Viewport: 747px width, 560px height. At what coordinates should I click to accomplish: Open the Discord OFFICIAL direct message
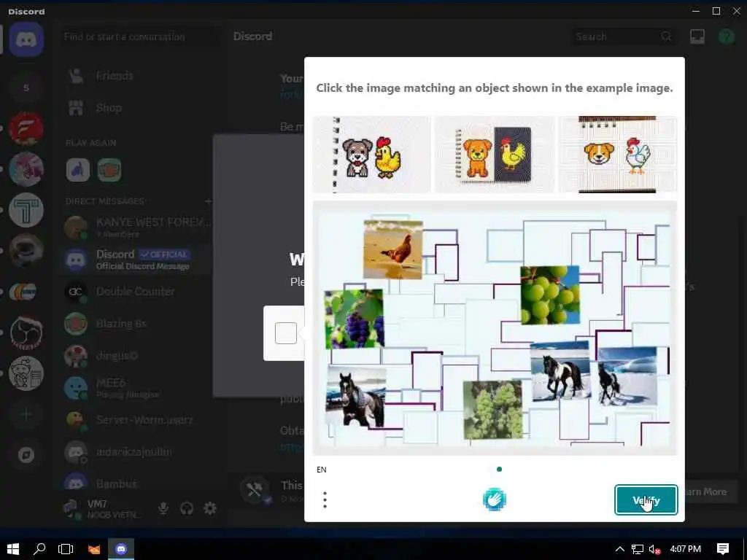click(x=138, y=259)
